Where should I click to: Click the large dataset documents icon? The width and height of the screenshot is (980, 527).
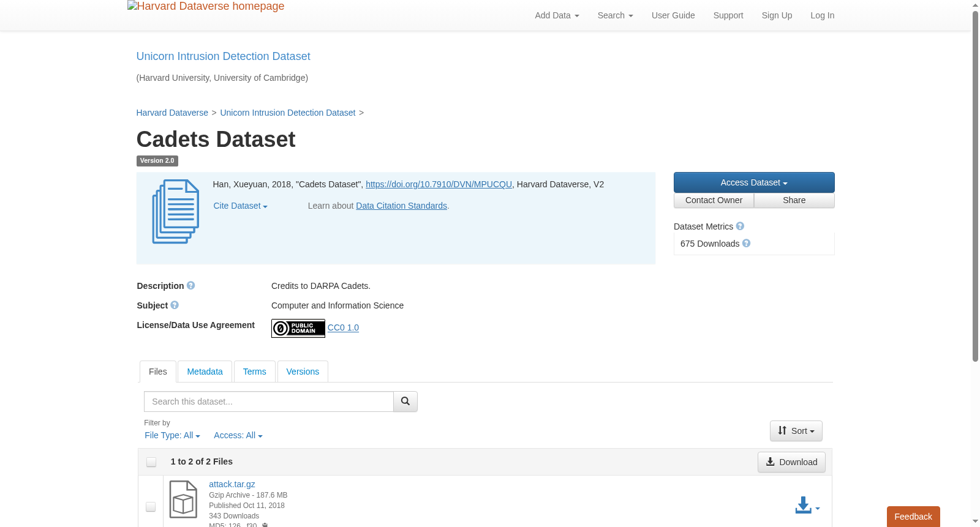tap(176, 212)
